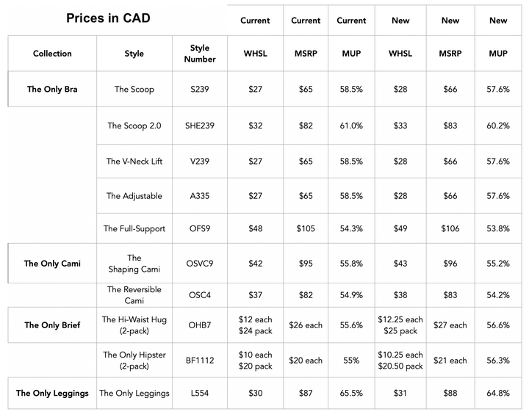Select the V-Neck Lift style cell

click(134, 162)
